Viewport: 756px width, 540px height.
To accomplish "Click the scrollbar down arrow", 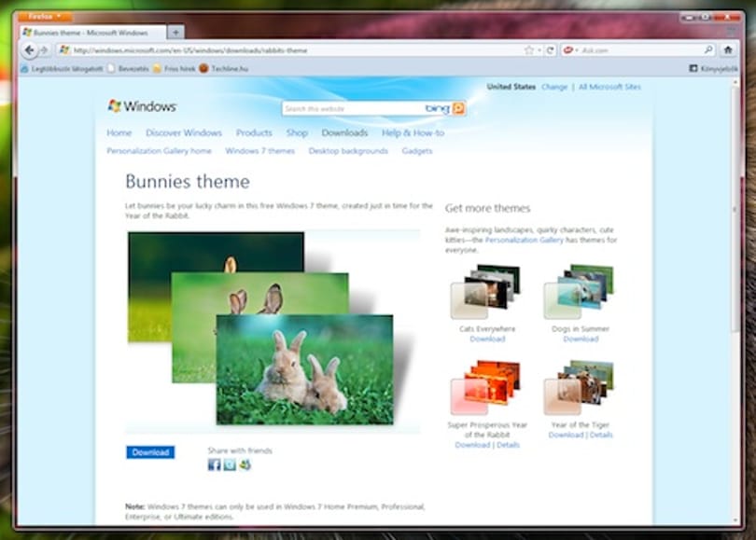I will [x=735, y=520].
